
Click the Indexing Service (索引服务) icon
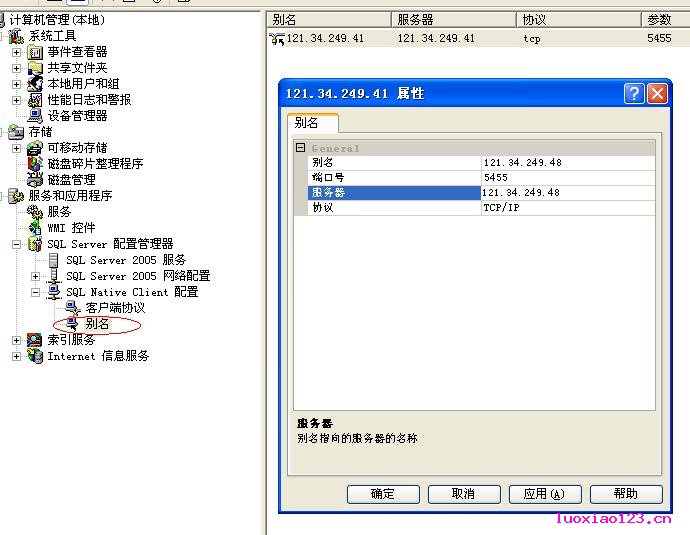(x=35, y=340)
